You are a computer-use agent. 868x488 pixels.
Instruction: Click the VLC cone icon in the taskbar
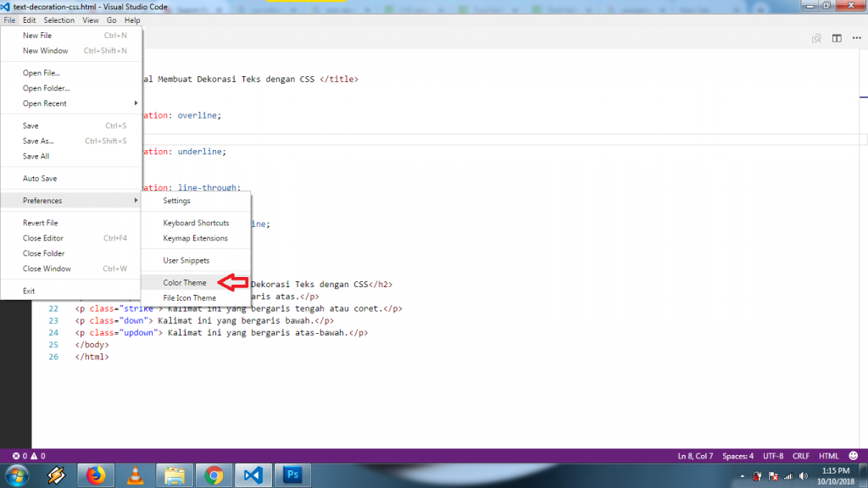pyautogui.click(x=135, y=475)
